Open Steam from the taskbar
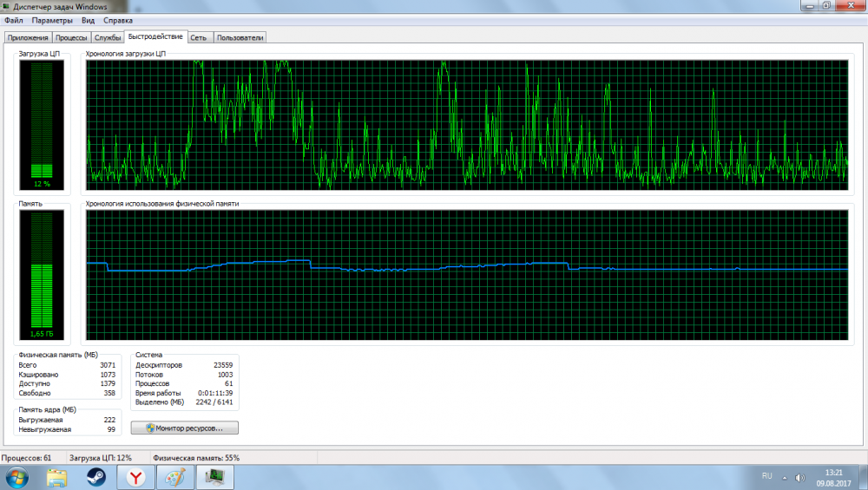868x490 pixels. (x=95, y=477)
